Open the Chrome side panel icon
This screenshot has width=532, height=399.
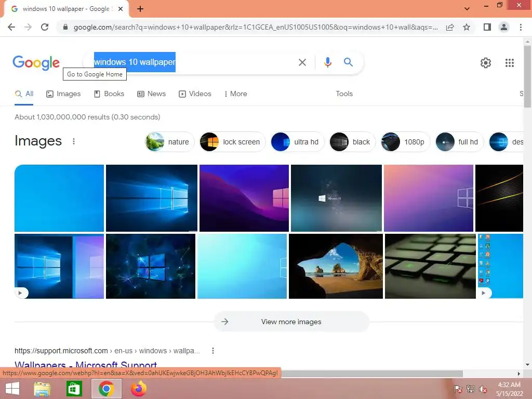(487, 27)
